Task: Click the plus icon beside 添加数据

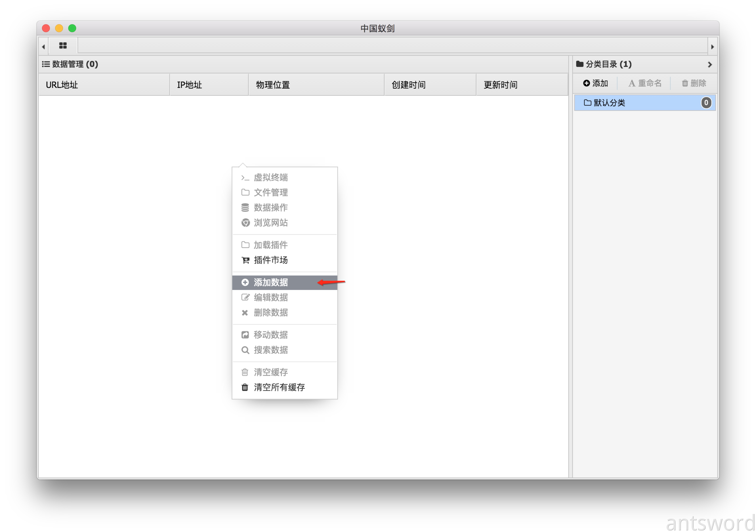Action: 245,282
